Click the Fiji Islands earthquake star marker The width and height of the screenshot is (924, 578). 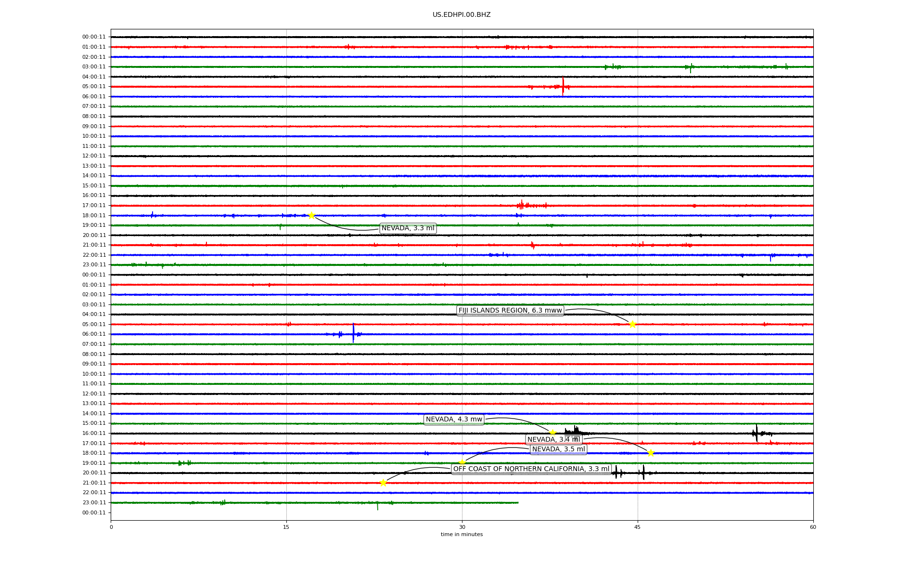632,324
